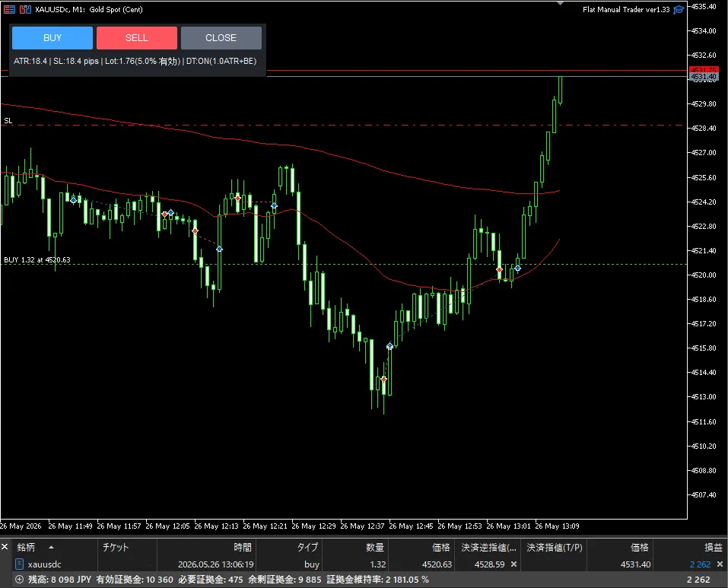The height and width of the screenshot is (588, 728).
Task: Click the xauusdc position document icon
Action: [19, 564]
